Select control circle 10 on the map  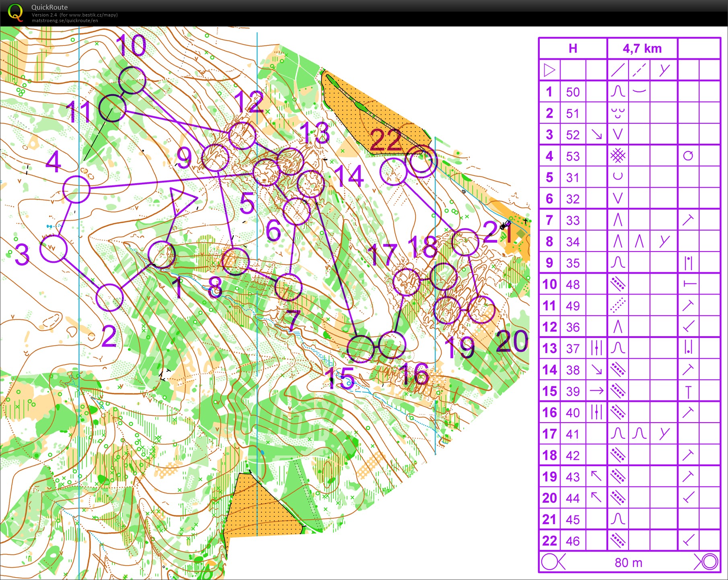(x=132, y=80)
